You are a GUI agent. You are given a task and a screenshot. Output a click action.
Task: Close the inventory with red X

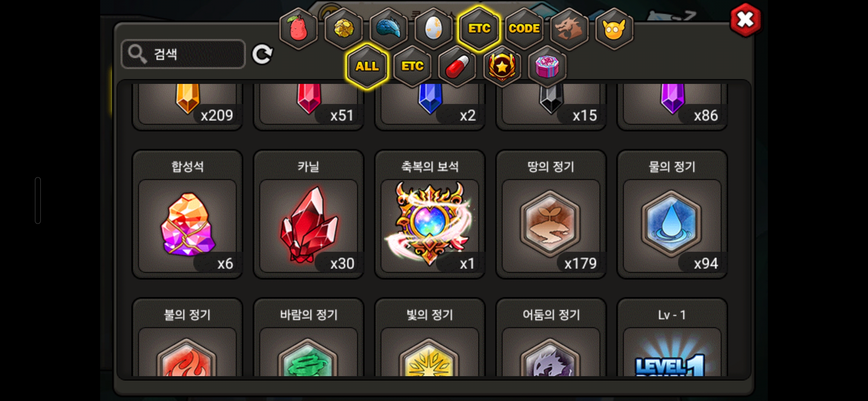click(x=745, y=20)
